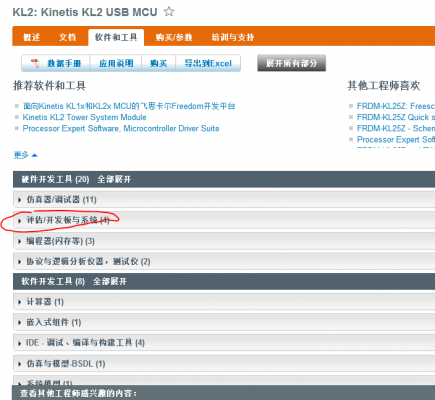Expand the 仿真器/调试器 (11) section
The width and height of the screenshot is (435, 400).
pyautogui.click(x=224, y=200)
